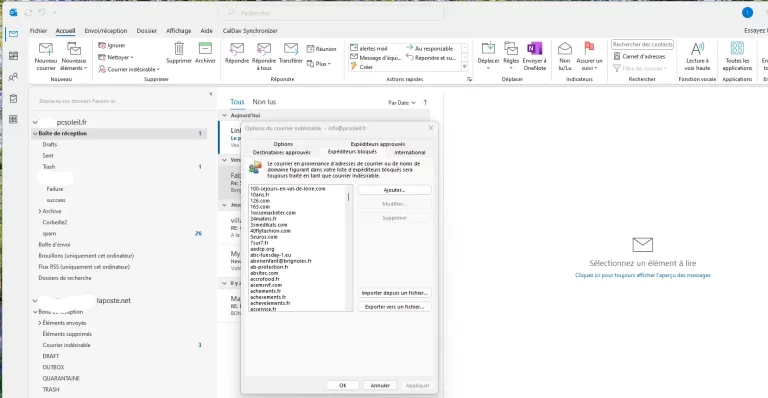This screenshot has height=398, width=768.
Task: Open the apps grid icon in the left rail
Action: click(x=13, y=119)
